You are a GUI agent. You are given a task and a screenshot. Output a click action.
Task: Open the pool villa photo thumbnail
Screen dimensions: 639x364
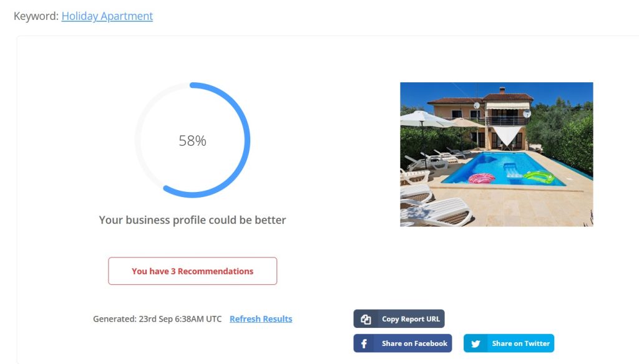[x=496, y=154]
